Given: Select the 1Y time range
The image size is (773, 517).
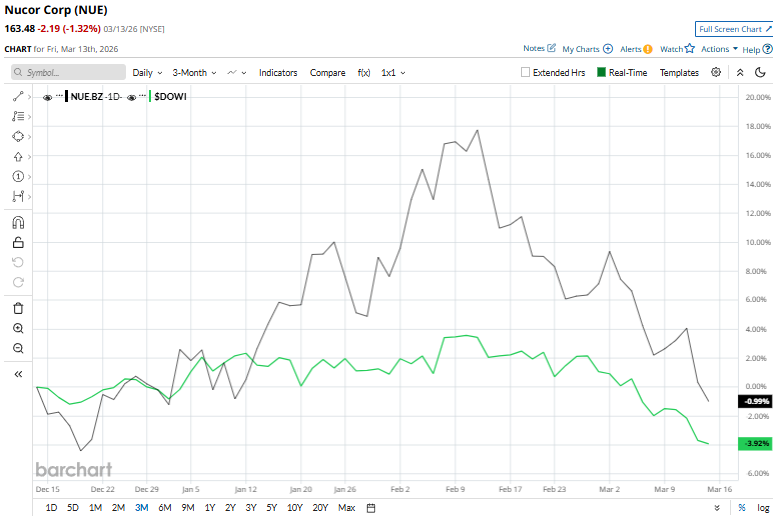Looking at the screenshot, I should pos(210,508).
